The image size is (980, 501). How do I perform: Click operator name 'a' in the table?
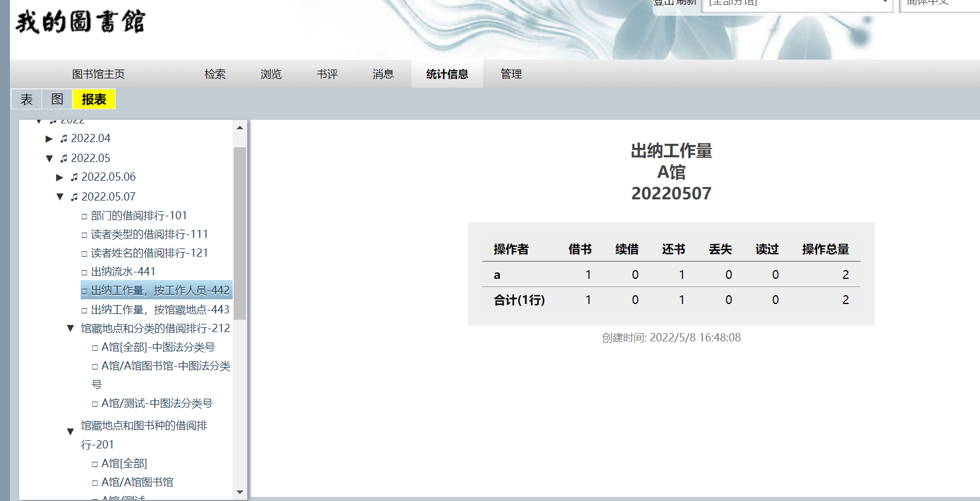(x=497, y=275)
